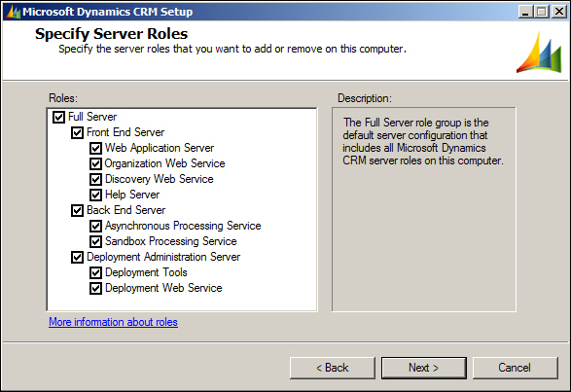This screenshot has height=392, width=571.
Task: Toggle the Front End Server checkbox
Action: coord(77,132)
